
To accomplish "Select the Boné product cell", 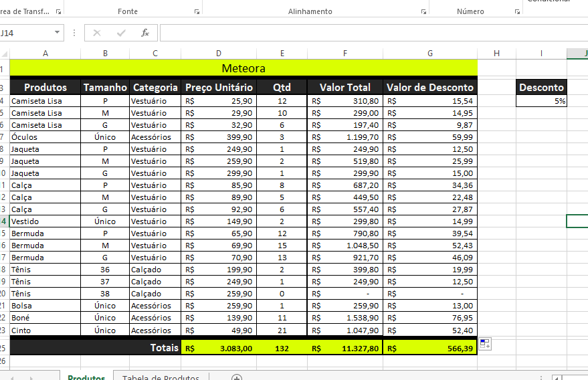I will pos(45,318).
